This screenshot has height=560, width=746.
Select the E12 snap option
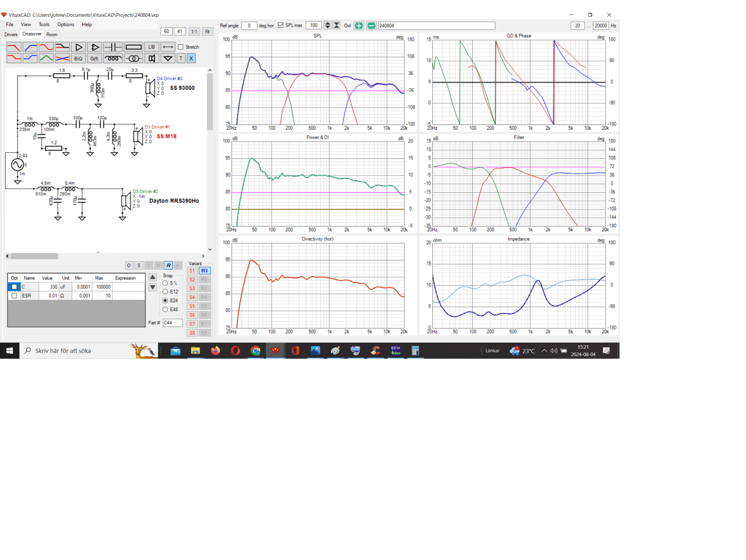[165, 292]
